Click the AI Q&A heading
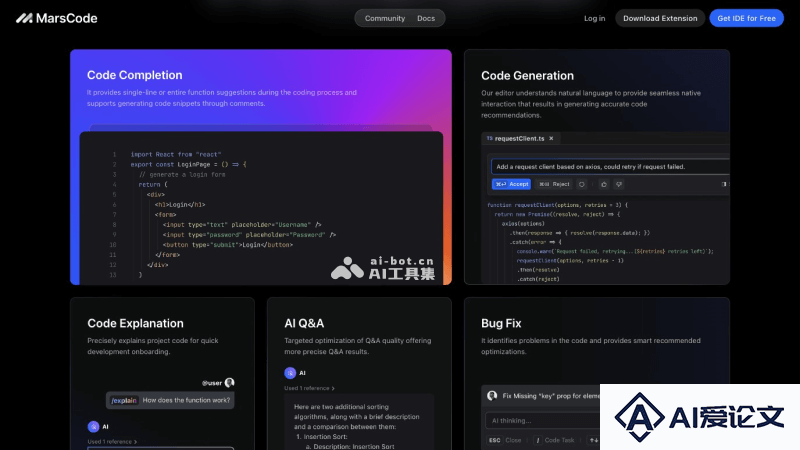800x450 pixels. [304, 323]
